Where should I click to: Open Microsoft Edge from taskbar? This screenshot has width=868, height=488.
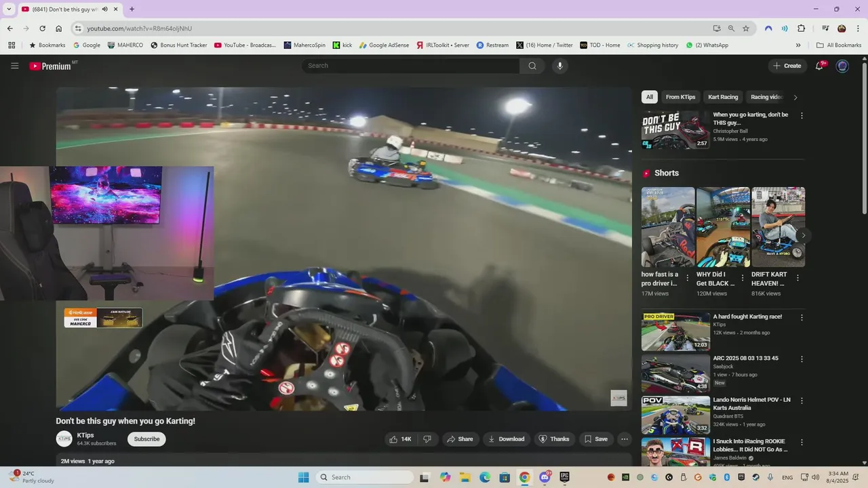tap(485, 477)
